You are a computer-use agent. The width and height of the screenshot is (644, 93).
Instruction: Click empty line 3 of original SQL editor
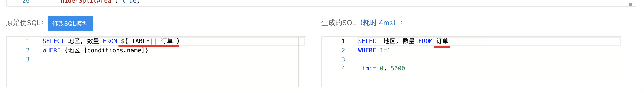pos(170,59)
